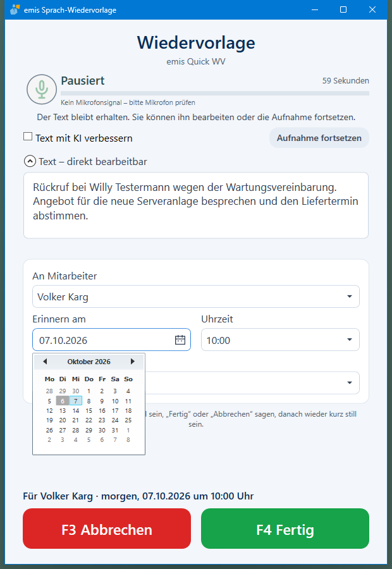Click the summary line Für Volker Karg
This screenshot has width=392, height=569.
tap(138, 496)
